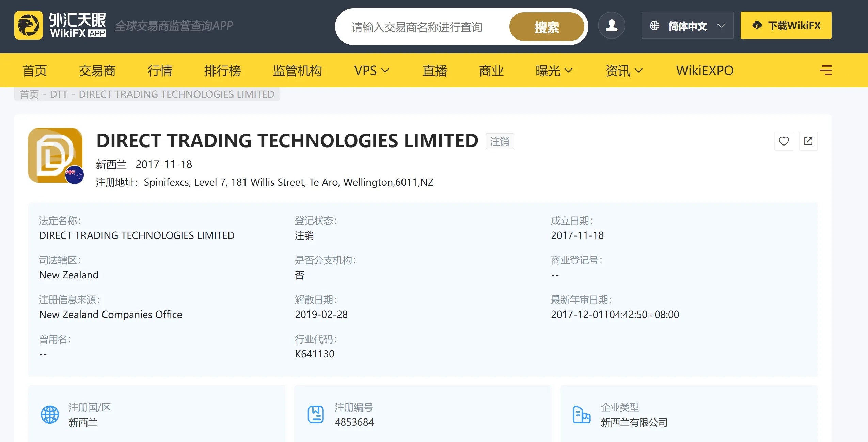
Task: Click the latest annual review timestamp
Action: (615, 314)
